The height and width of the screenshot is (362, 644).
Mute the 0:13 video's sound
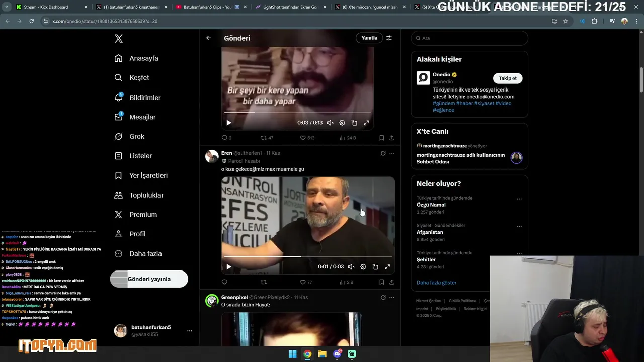[x=330, y=123]
